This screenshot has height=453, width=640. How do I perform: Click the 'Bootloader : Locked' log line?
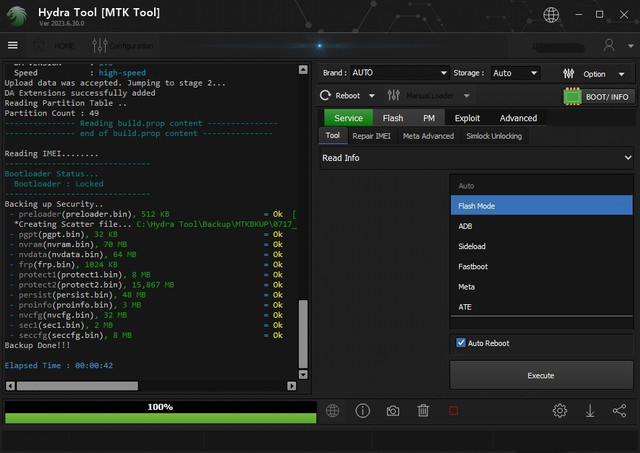58,184
